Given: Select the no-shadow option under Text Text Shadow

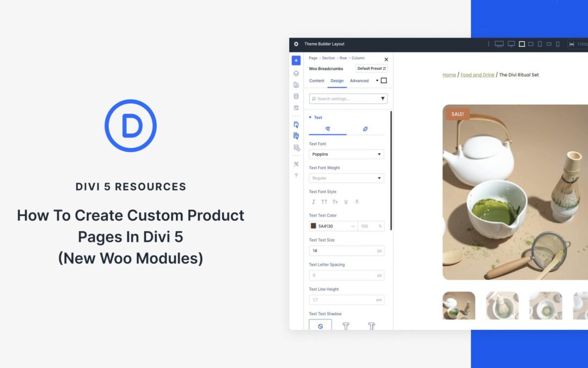Looking at the screenshot, I should pyautogui.click(x=320, y=325).
